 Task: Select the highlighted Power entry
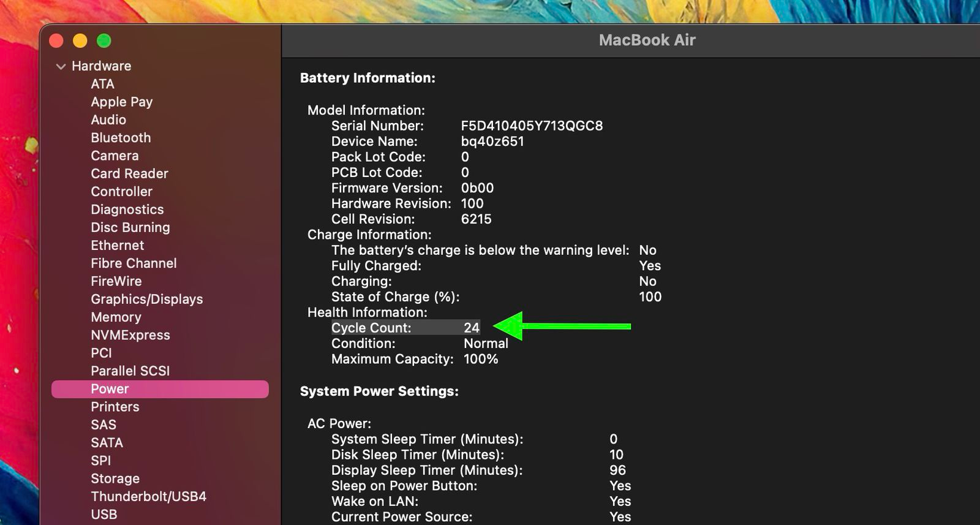(x=160, y=389)
